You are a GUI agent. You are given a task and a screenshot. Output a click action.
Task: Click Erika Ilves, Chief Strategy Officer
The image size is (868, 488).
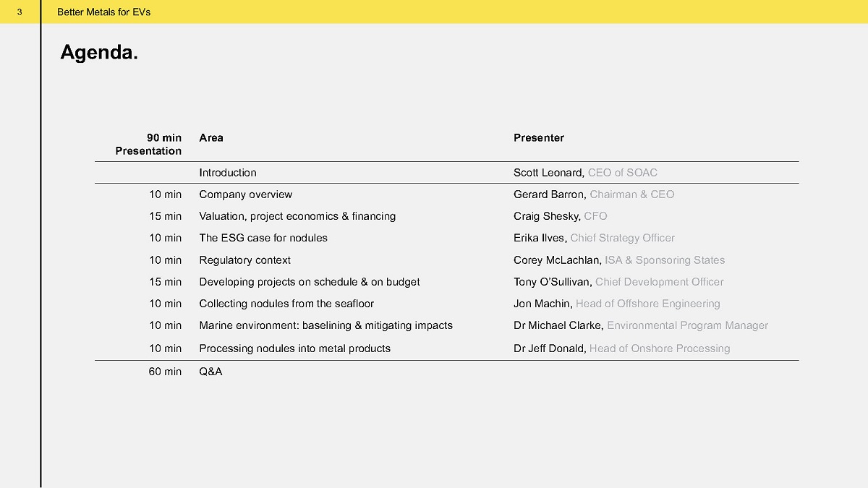coord(594,238)
